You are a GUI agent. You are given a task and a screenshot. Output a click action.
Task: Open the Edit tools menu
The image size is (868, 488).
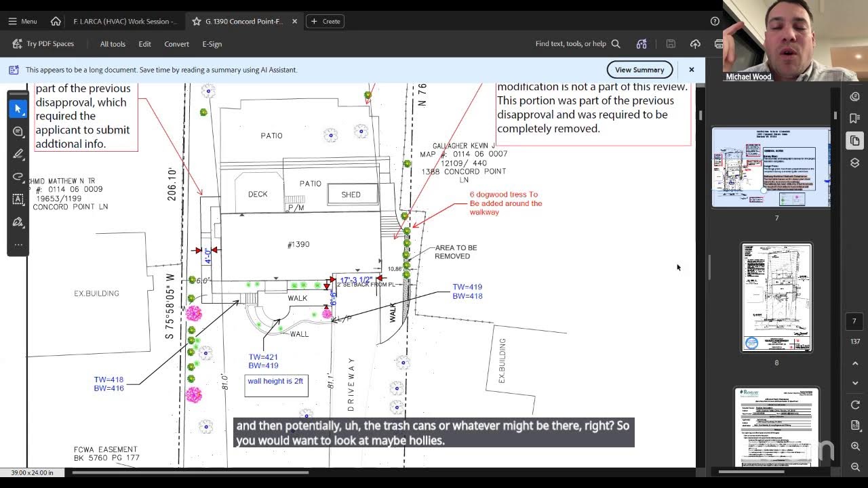pyautogui.click(x=145, y=44)
